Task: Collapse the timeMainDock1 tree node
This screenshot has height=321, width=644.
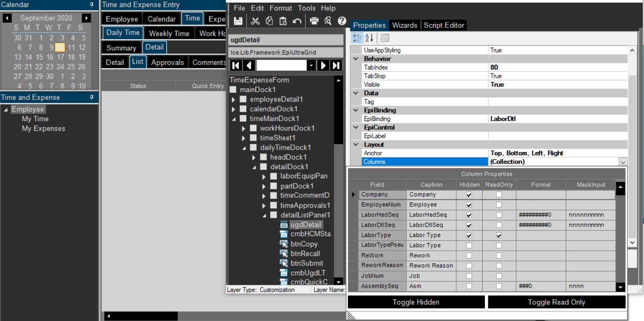Action: pos(233,118)
